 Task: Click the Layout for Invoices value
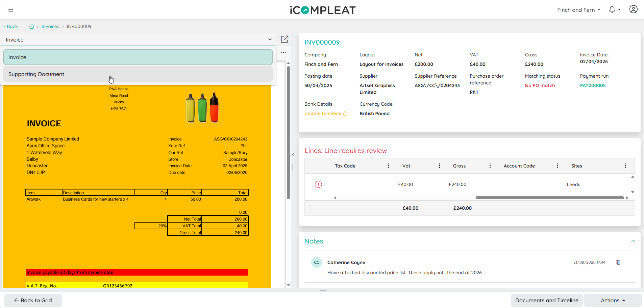[381, 64]
